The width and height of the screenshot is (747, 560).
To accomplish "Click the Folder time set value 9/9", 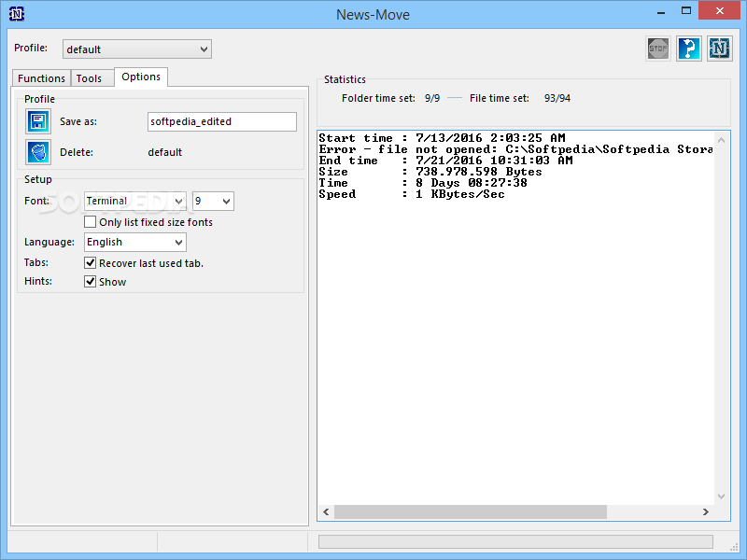I will point(432,98).
